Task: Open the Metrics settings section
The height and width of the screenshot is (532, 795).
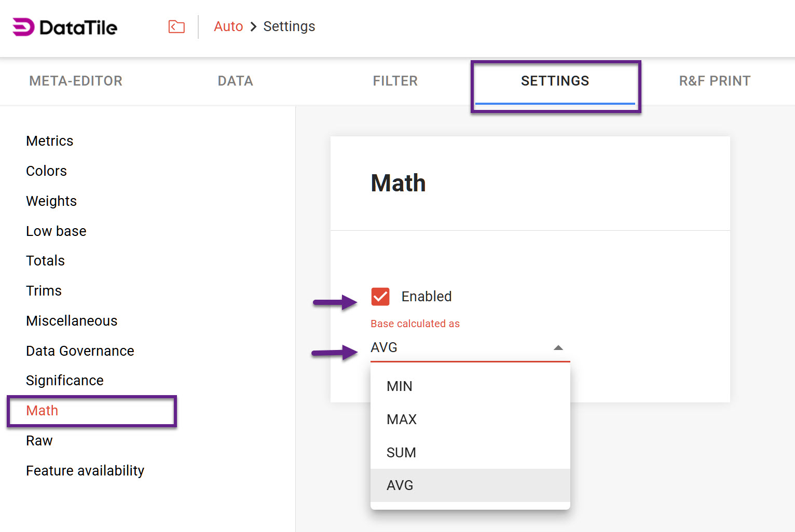Action: click(x=49, y=141)
